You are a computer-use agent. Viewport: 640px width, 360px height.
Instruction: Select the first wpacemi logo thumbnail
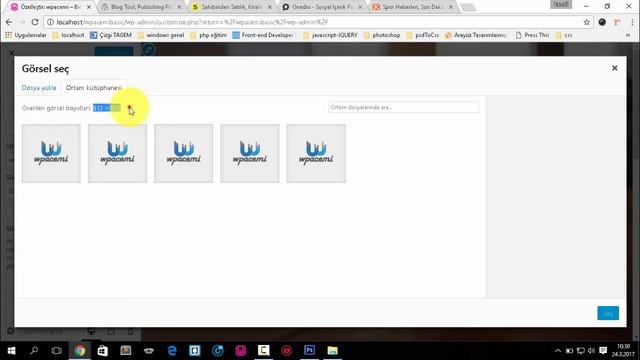[51, 153]
